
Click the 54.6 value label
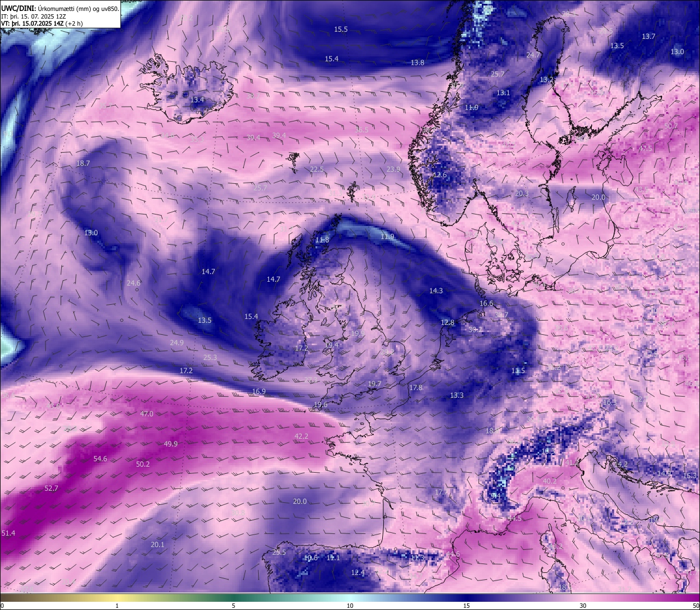[100, 459]
